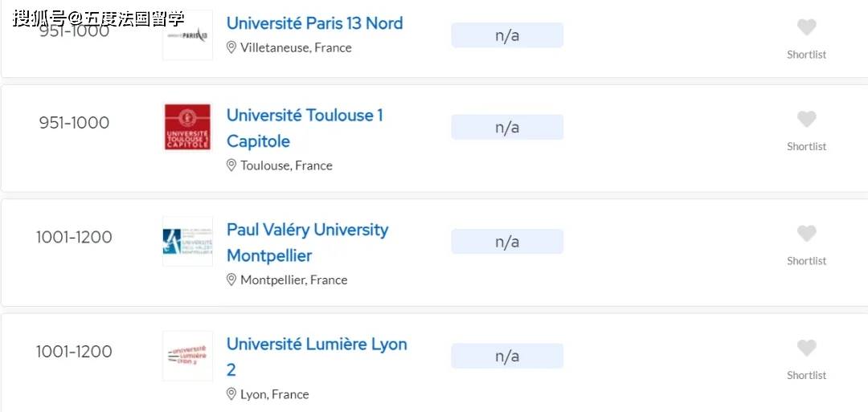
Task: Click the Université Paris 13 Nord logo
Action: click(187, 35)
